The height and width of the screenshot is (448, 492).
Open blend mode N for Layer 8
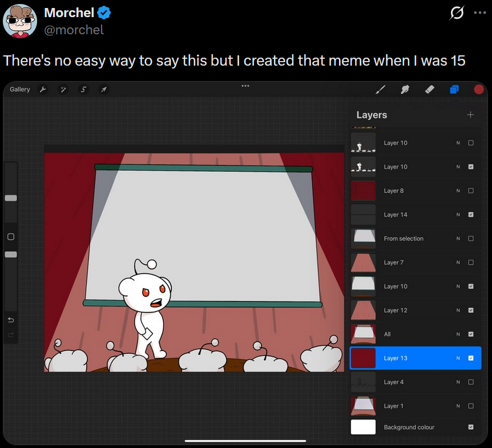pos(458,191)
